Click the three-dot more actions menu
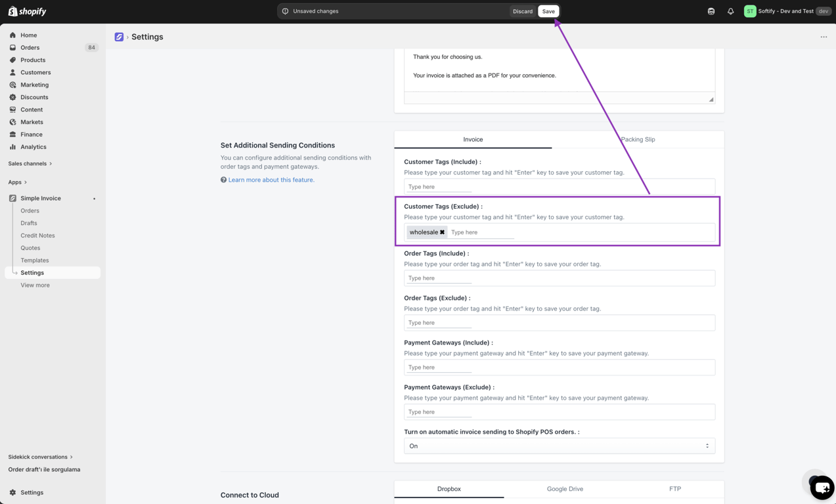The image size is (836, 504). pyautogui.click(x=824, y=37)
